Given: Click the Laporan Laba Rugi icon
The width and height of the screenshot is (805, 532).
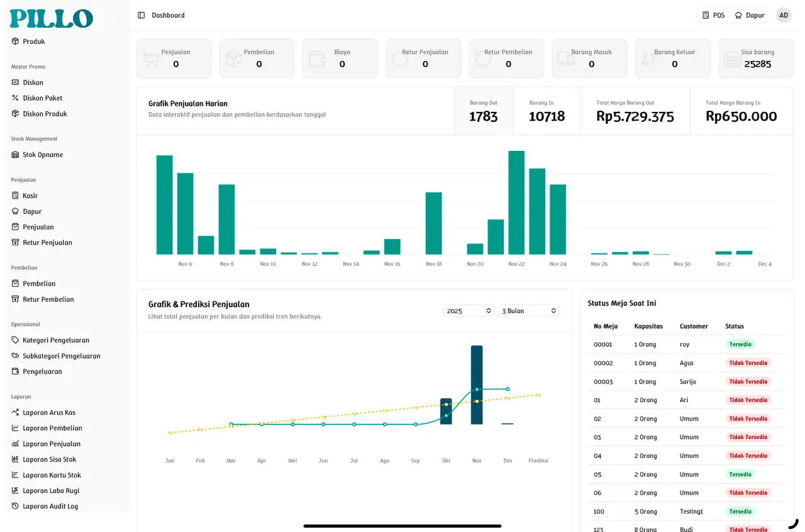Looking at the screenshot, I should [x=16, y=490].
